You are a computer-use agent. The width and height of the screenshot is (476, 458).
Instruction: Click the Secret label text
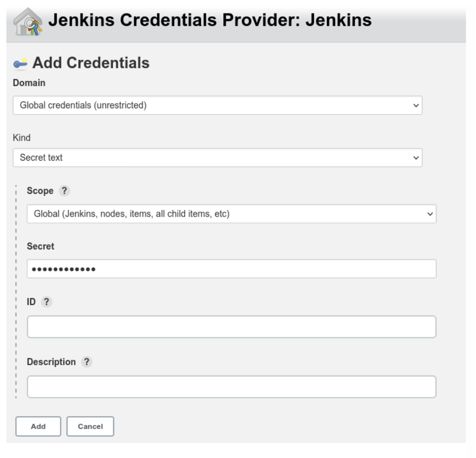[x=41, y=246]
